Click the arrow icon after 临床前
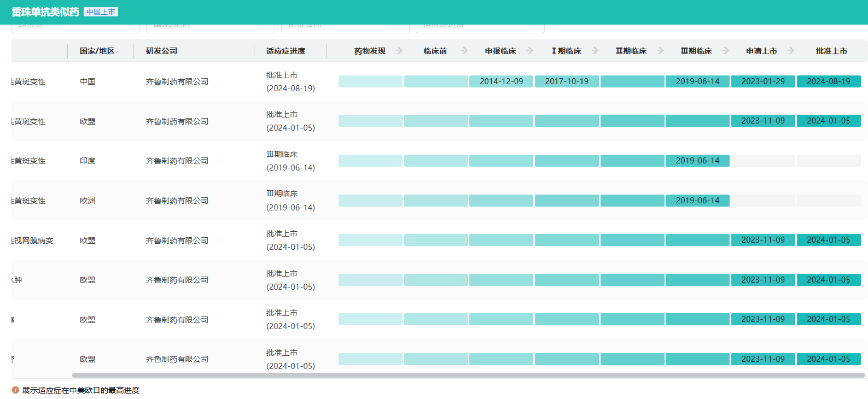 [x=464, y=51]
